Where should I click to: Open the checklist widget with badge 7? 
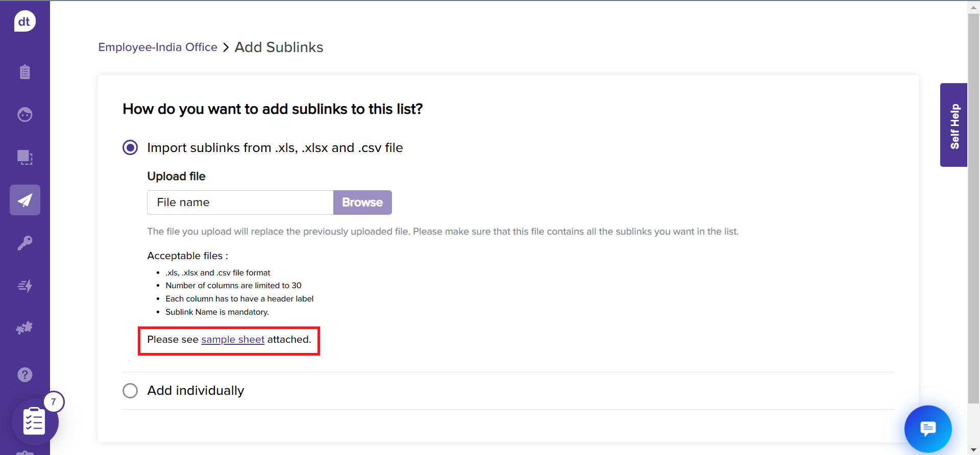pyautogui.click(x=35, y=421)
